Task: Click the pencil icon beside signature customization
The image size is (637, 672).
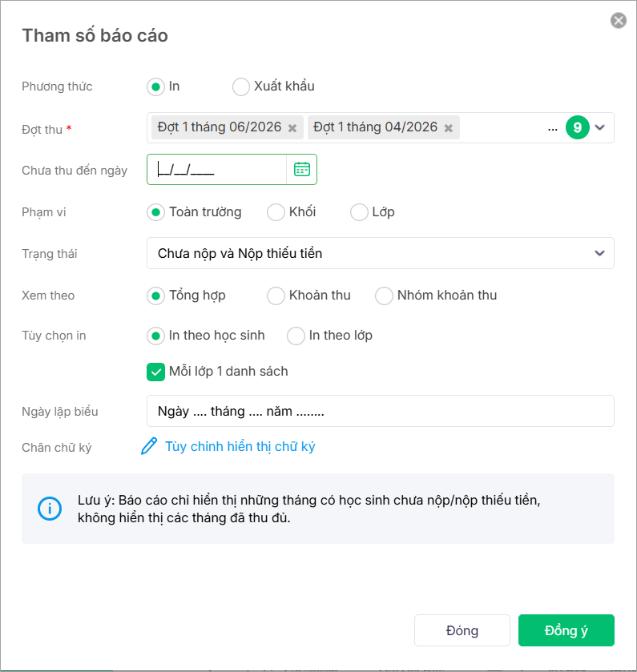Action: point(149,447)
